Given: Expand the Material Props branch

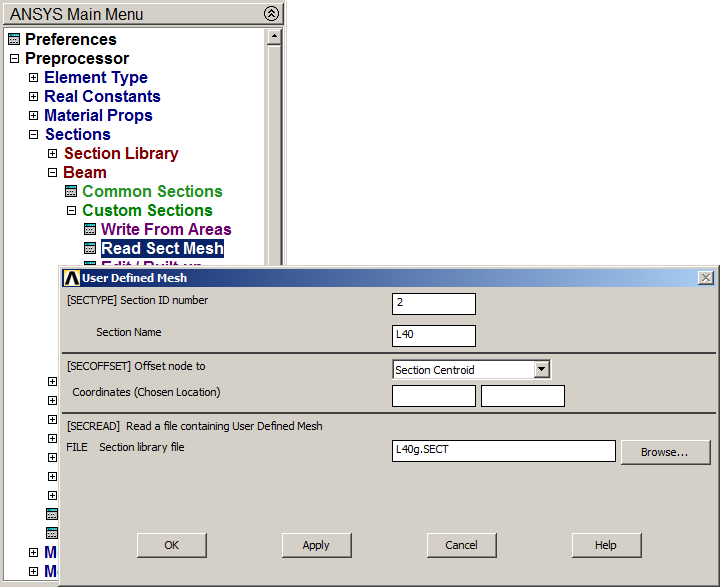Looking at the screenshot, I should [33, 116].
